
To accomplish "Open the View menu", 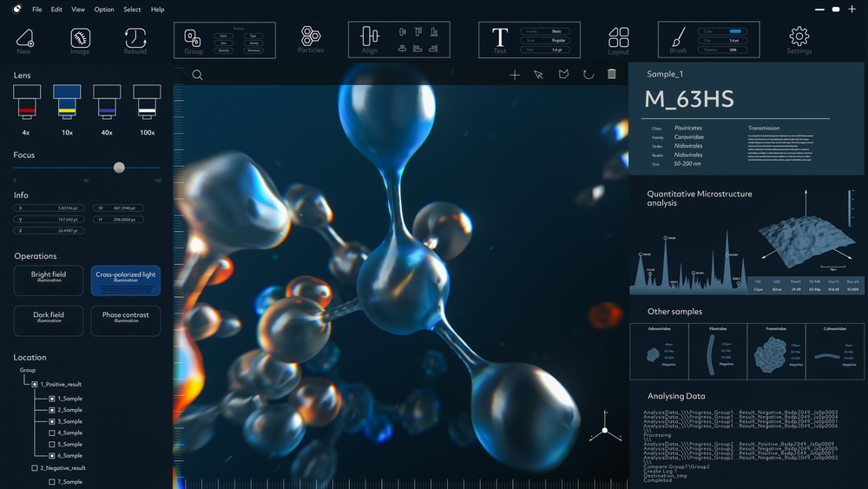I will click(78, 10).
